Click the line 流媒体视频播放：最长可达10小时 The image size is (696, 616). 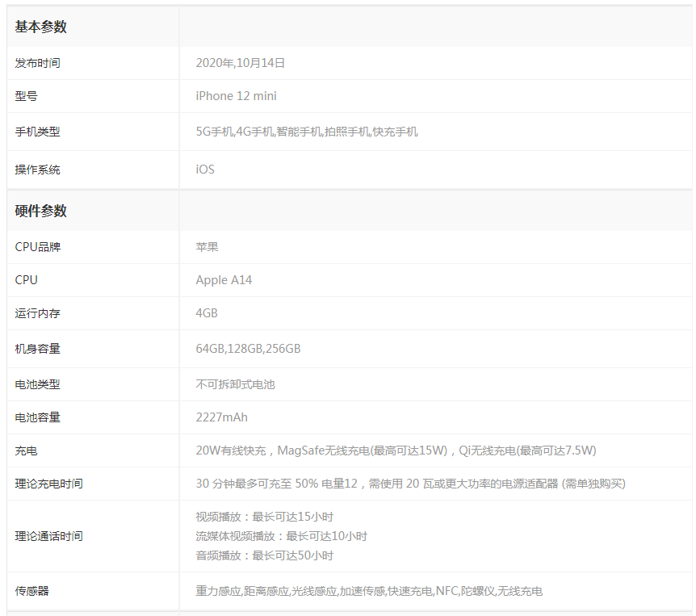coord(282,536)
